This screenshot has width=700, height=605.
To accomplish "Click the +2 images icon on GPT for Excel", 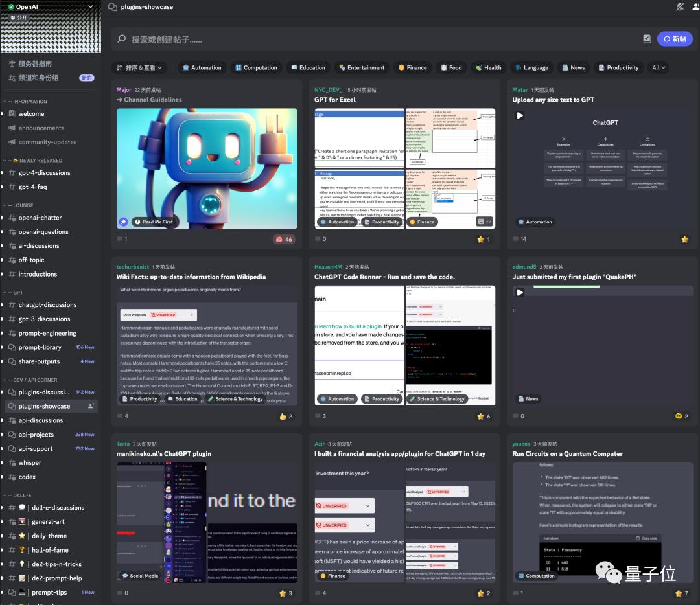I will click(x=484, y=222).
